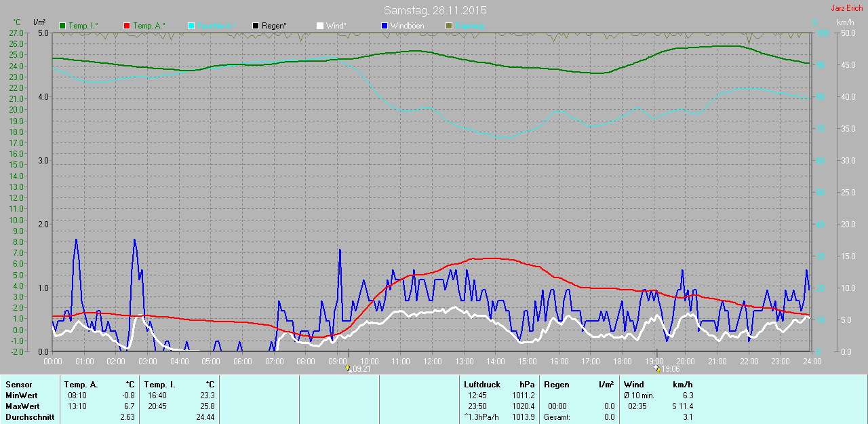Viewport: 868px width, 424px height.
Task: Click the green Temp. I. legend swatch
Action: pos(63,26)
